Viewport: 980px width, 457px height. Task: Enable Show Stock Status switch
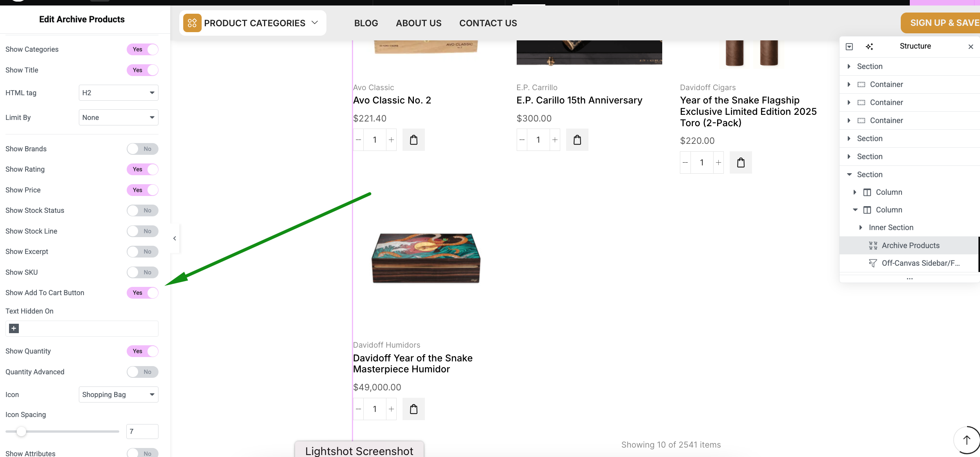pyautogui.click(x=142, y=210)
